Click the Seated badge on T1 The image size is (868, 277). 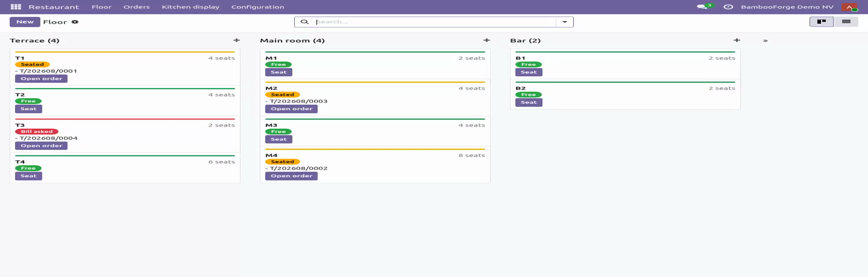[33, 64]
